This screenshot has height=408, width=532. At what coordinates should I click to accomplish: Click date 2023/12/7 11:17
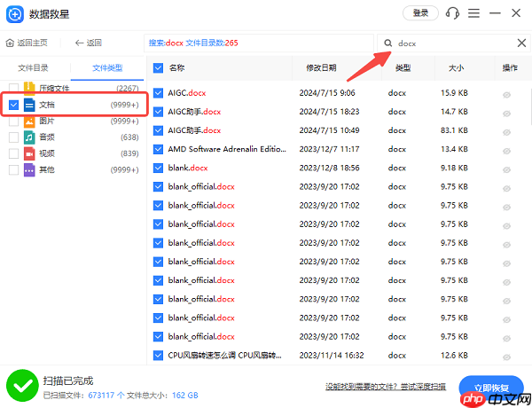329,149
